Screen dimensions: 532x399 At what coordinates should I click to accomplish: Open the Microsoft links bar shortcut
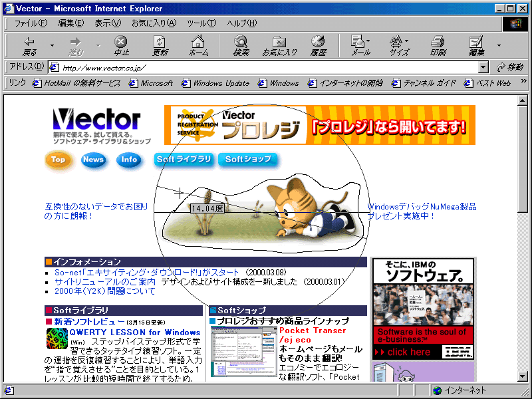click(x=151, y=83)
